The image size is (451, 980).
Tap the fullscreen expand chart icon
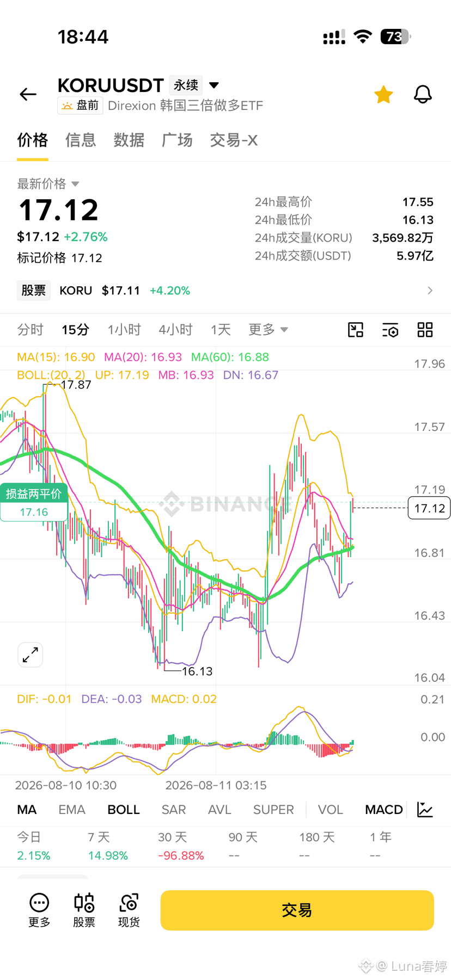tap(31, 655)
